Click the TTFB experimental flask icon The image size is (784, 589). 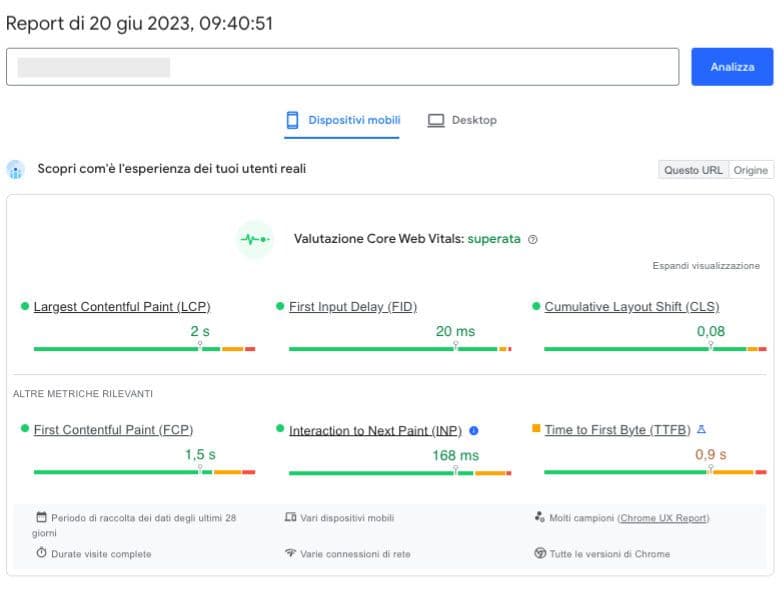(701, 430)
